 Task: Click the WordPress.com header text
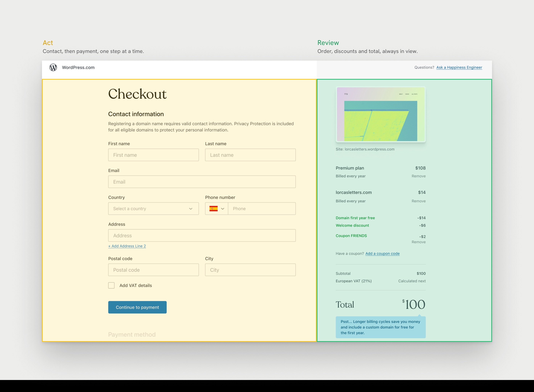point(78,67)
